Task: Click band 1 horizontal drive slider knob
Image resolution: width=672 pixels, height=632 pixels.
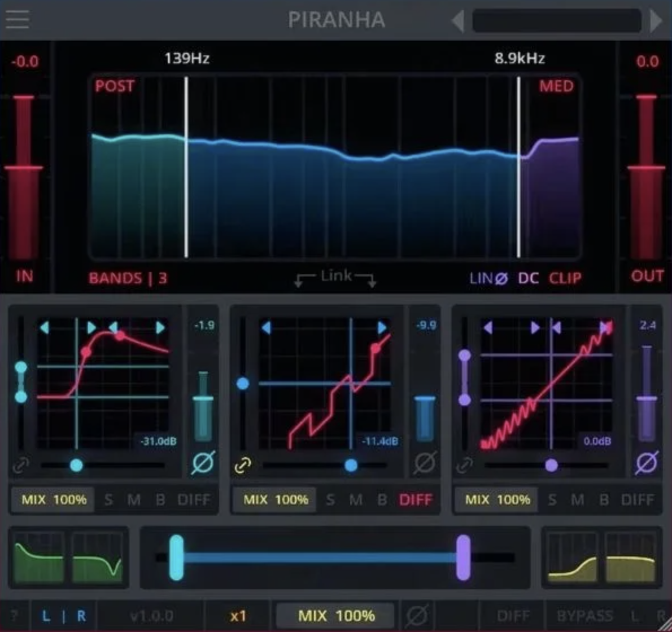Action: (76, 465)
